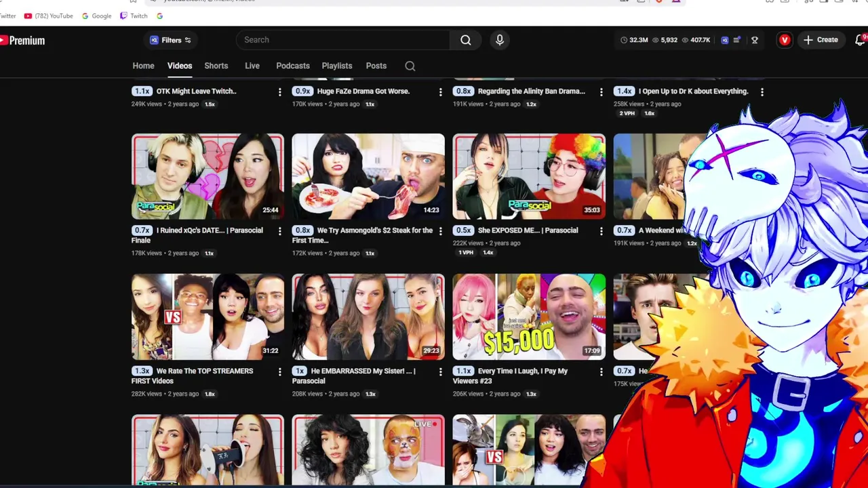Open the Playlists tab

[x=337, y=66]
